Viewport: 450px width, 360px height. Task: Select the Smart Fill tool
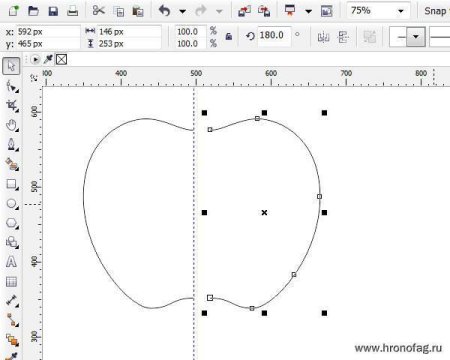[12, 164]
